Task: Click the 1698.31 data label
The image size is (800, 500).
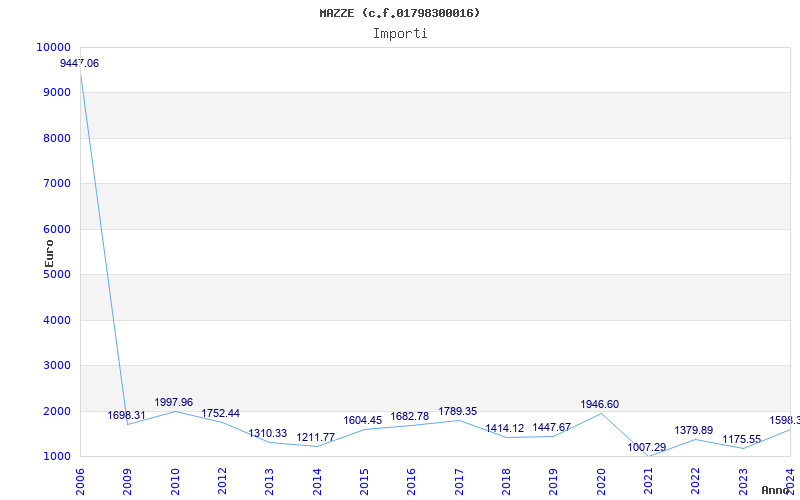Action: pos(127,415)
